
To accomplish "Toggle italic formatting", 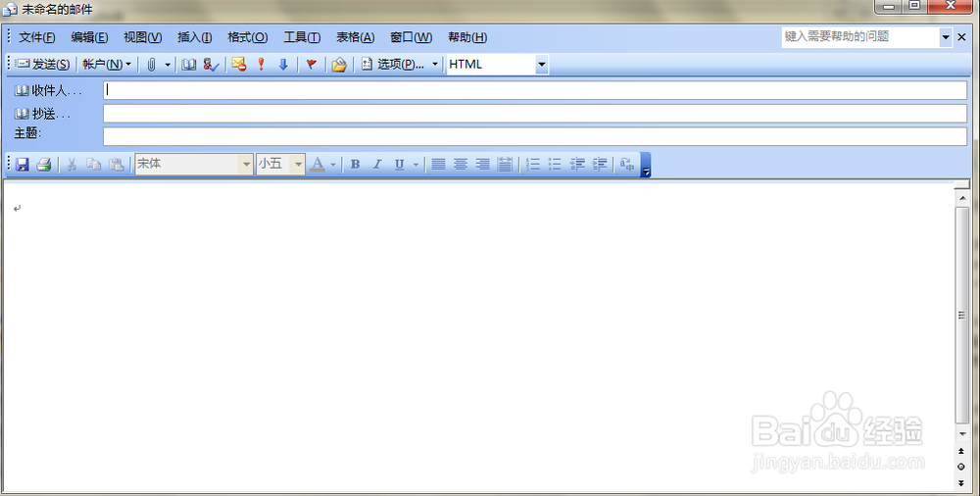I will point(377,165).
